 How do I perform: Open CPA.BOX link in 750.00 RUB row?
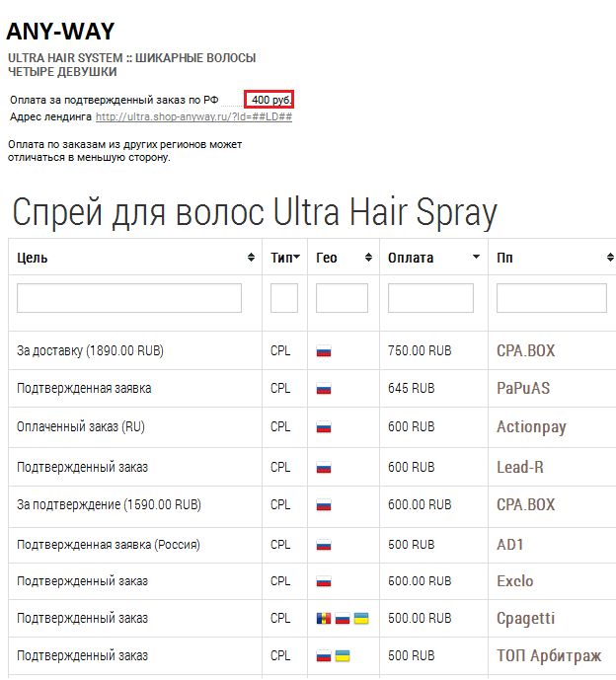coord(526,350)
